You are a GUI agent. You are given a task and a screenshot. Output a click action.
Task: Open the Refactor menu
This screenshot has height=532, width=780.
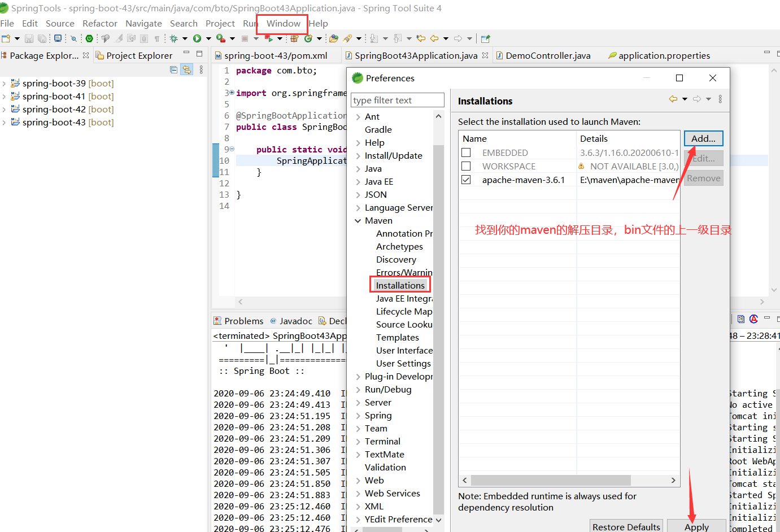99,23
